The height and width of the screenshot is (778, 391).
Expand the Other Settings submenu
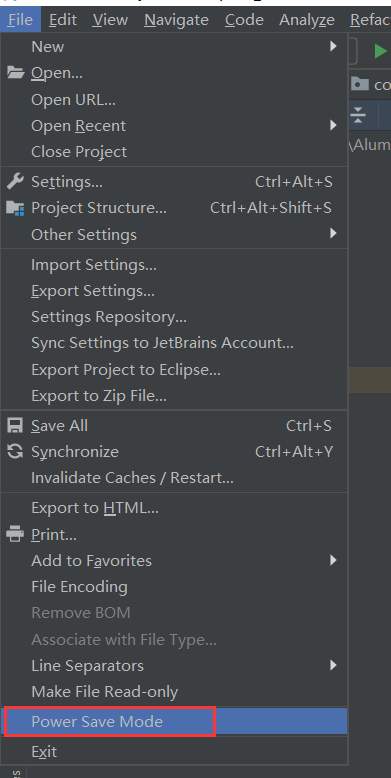tap(174, 234)
